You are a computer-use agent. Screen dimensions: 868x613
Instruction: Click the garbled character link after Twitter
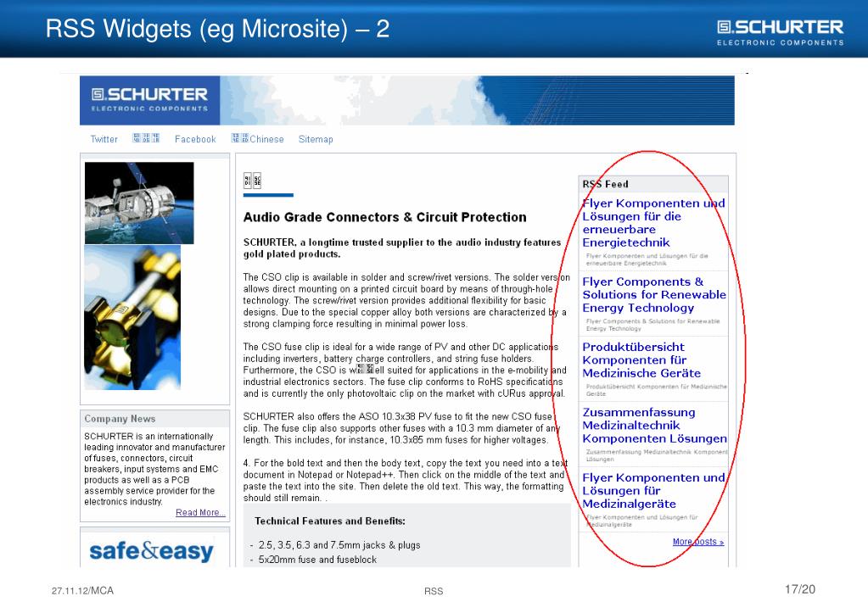[x=146, y=138]
